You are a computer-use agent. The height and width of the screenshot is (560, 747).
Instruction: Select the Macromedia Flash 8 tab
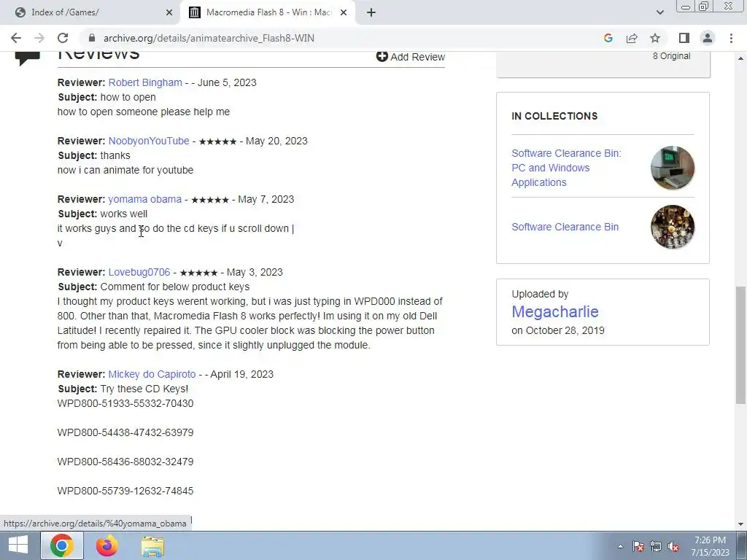[268, 12]
